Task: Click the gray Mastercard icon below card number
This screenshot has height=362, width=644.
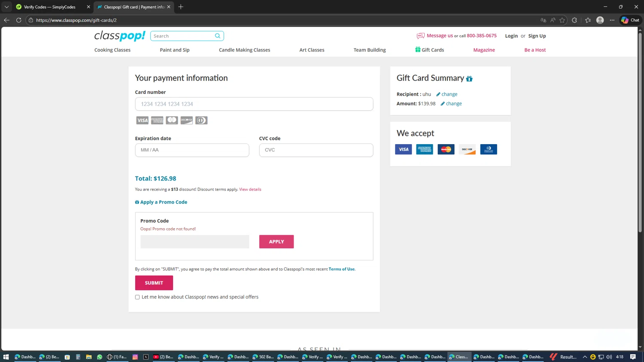Action: [172, 121]
